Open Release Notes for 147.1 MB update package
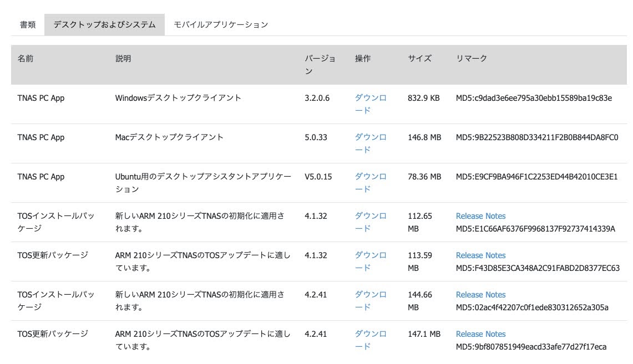This screenshot has width=633, height=364. coord(480,334)
